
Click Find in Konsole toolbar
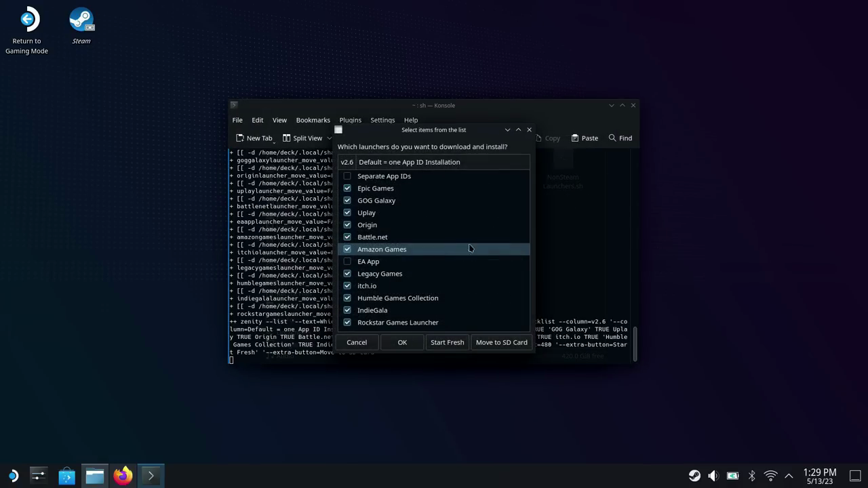point(620,138)
